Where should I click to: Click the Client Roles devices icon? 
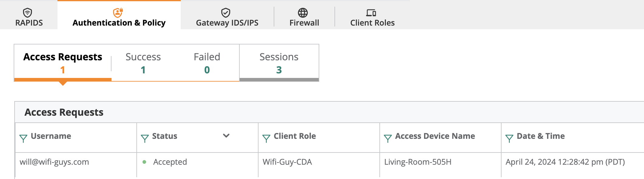(371, 12)
